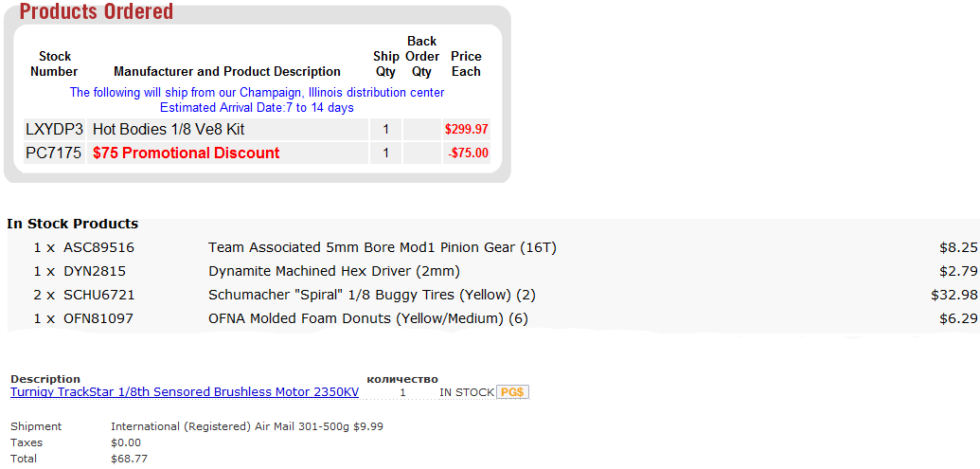Select the Hot Bodies 1/8 Ve8 Kit row
The height and width of the screenshot is (469, 980).
click(257, 130)
